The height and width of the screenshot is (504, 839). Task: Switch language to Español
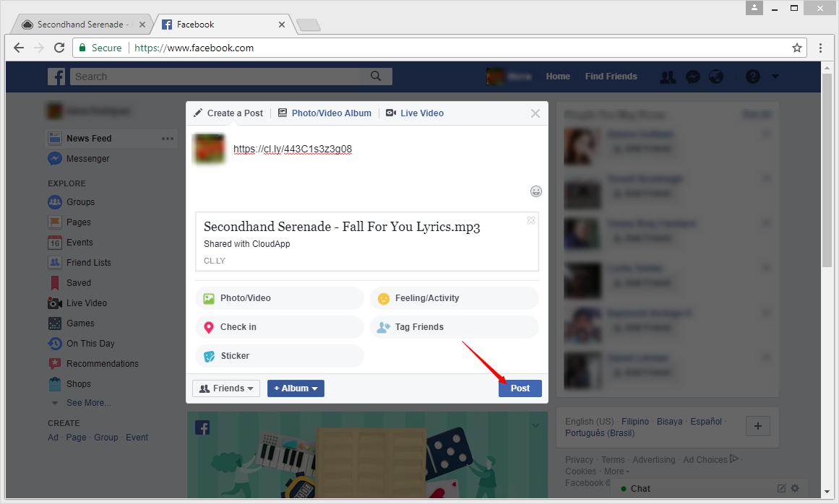pyautogui.click(x=706, y=422)
